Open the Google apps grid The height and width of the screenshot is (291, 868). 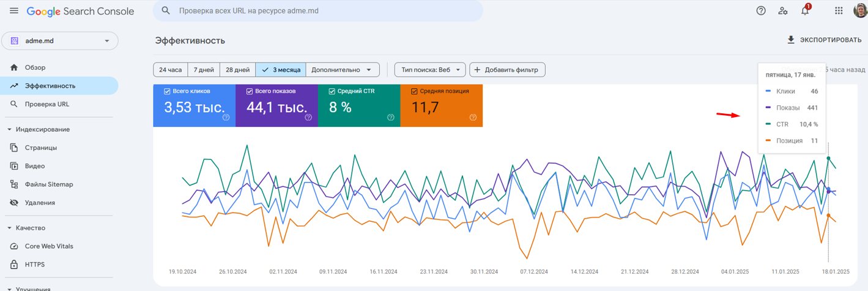[x=839, y=10]
